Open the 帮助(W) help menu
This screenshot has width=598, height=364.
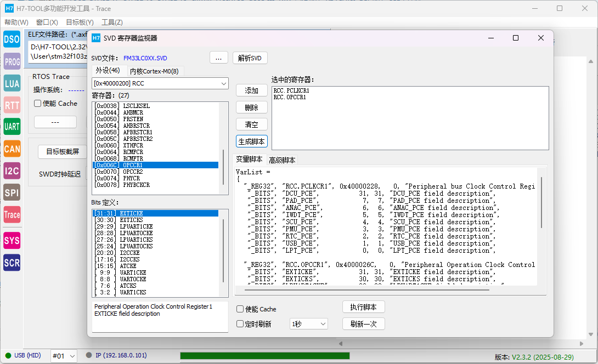pyautogui.click(x=16, y=22)
